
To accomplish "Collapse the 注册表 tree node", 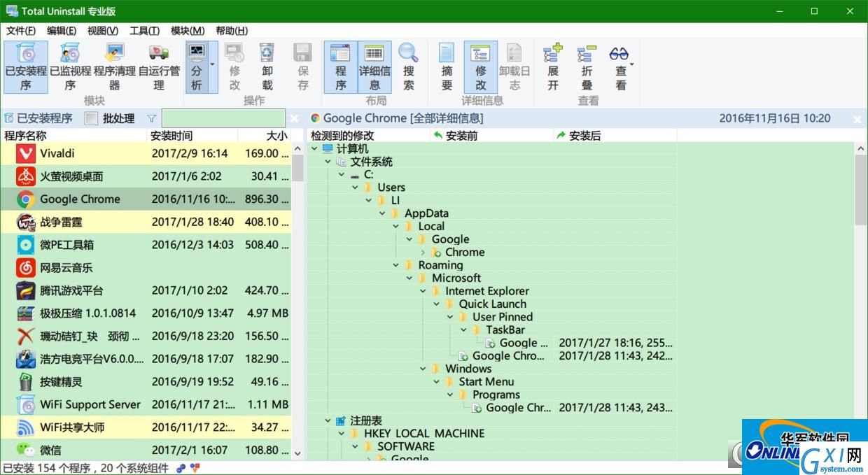I will pyautogui.click(x=328, y=420).
